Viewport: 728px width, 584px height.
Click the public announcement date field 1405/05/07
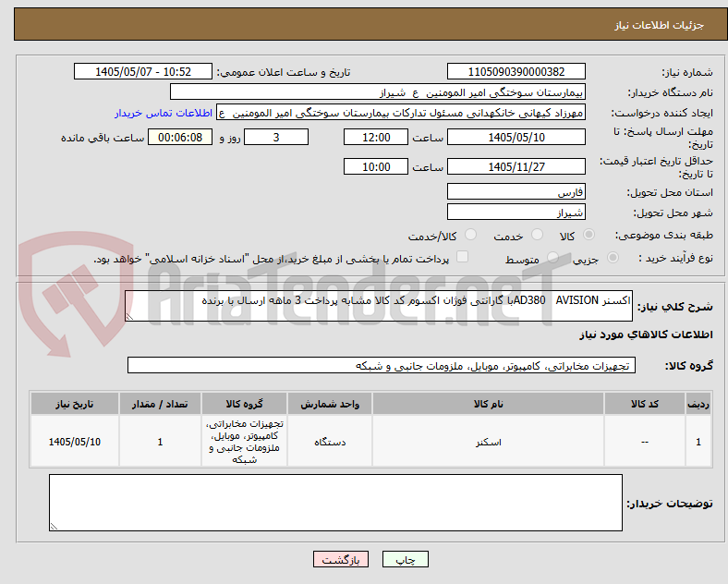coord(143,71)
